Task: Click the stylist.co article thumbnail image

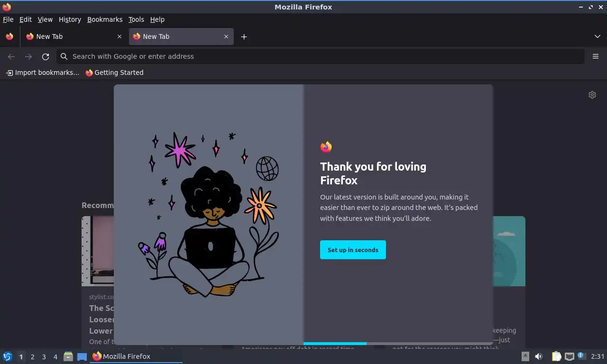Action: click(98, 251)
